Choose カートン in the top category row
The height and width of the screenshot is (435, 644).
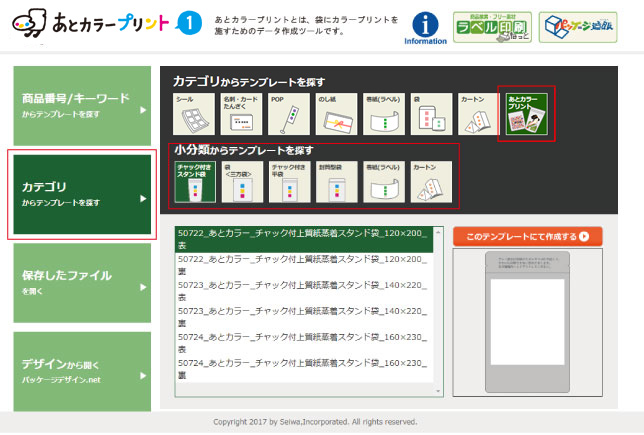click(x=479, y=114)
